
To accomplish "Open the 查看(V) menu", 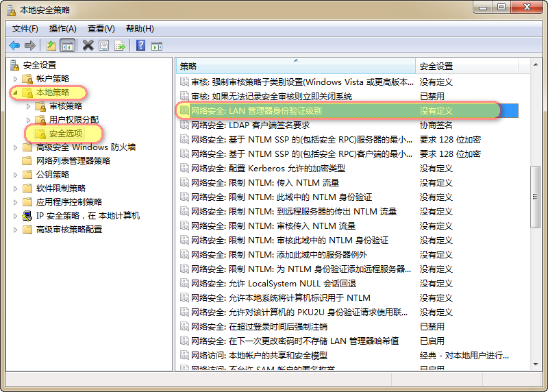I will pos(101,28).
